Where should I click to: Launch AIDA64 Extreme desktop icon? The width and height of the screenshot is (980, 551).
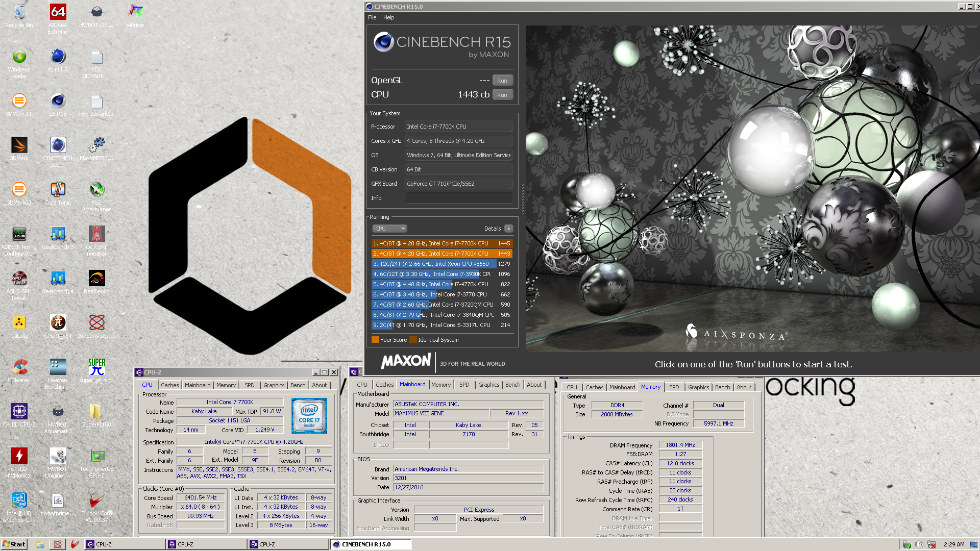click(x=58, y=19)
